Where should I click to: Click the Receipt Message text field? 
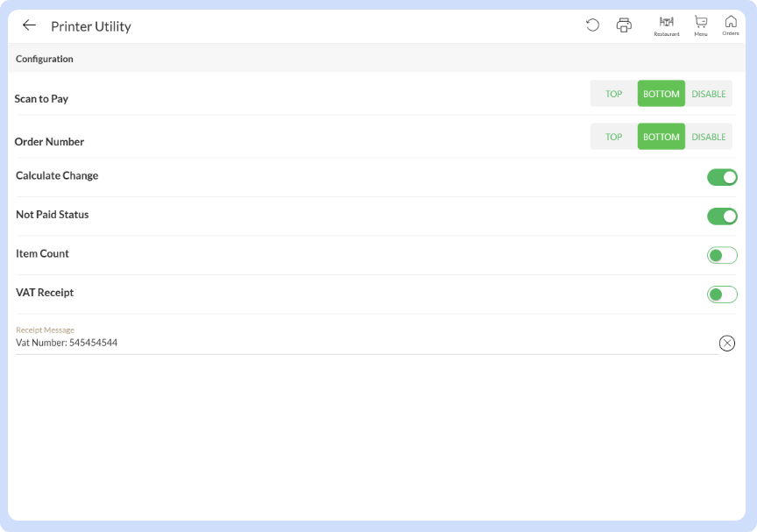tap(350, 343)
